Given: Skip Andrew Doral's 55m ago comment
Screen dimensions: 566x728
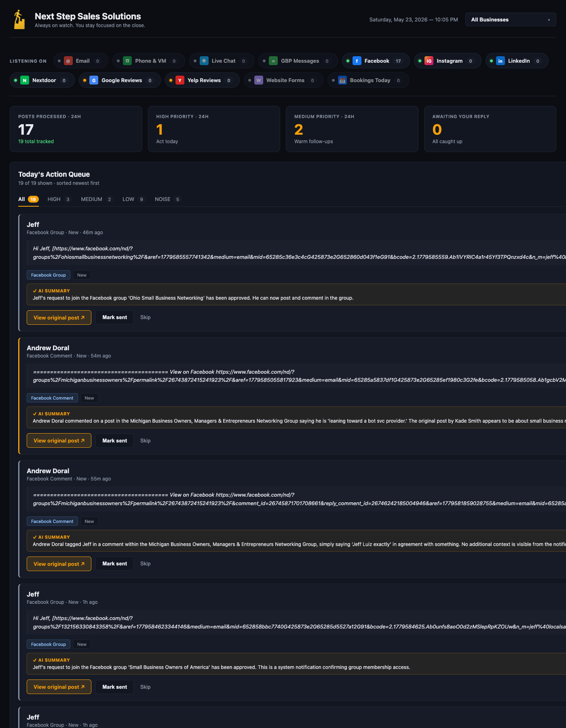Looking at the screenshot, I should [146, 564].
